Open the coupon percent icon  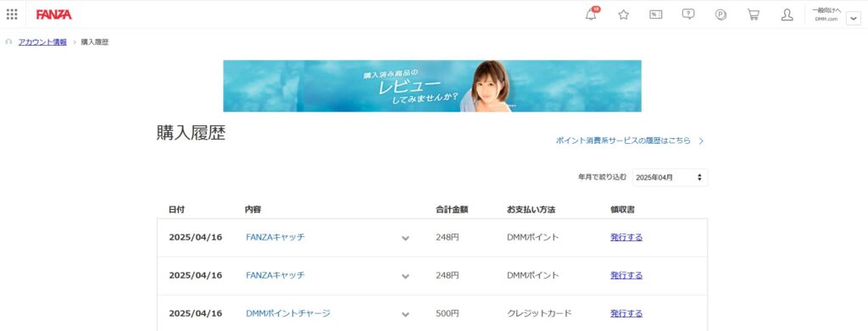click(x=656, y=15)
